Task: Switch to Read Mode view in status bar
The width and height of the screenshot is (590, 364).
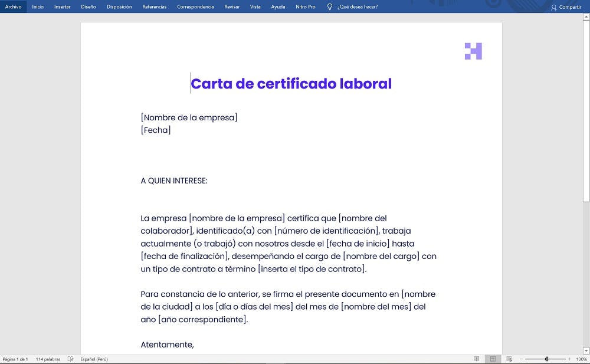Action: pyautogui.click(x=476, y=359)
